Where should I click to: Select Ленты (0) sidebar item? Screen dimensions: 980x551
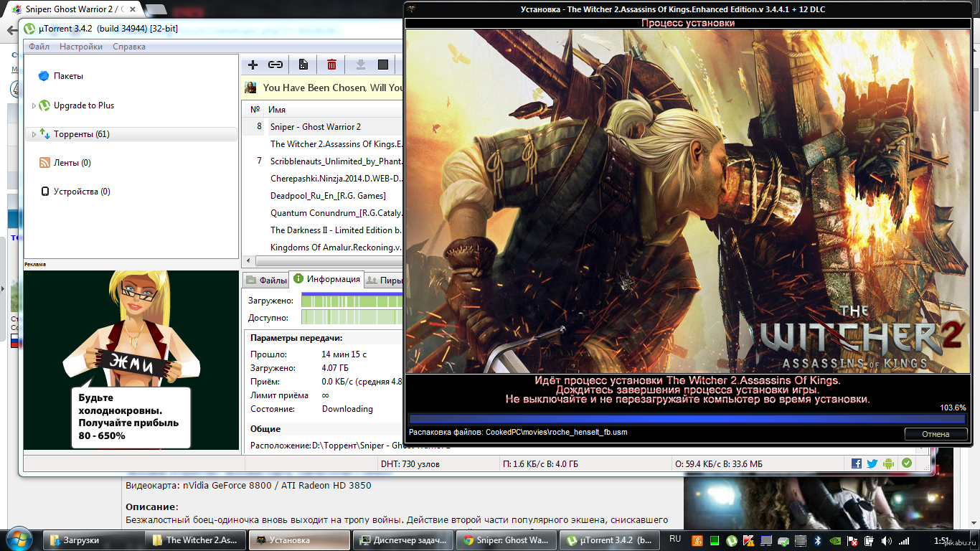click(72, 163)
